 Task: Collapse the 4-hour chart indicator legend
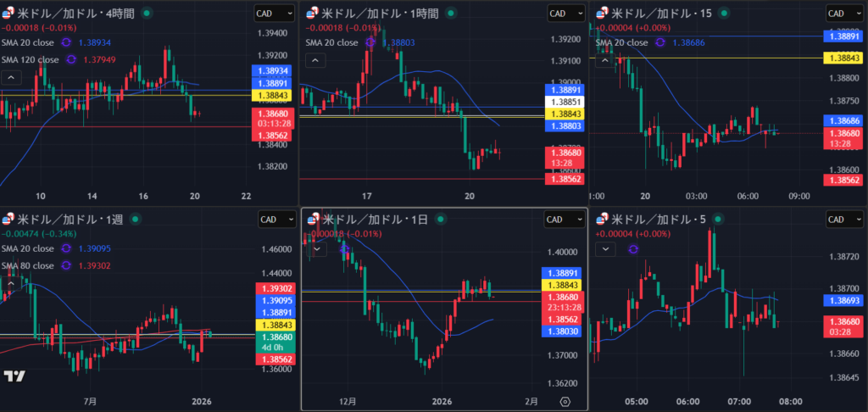pos(12,77)
